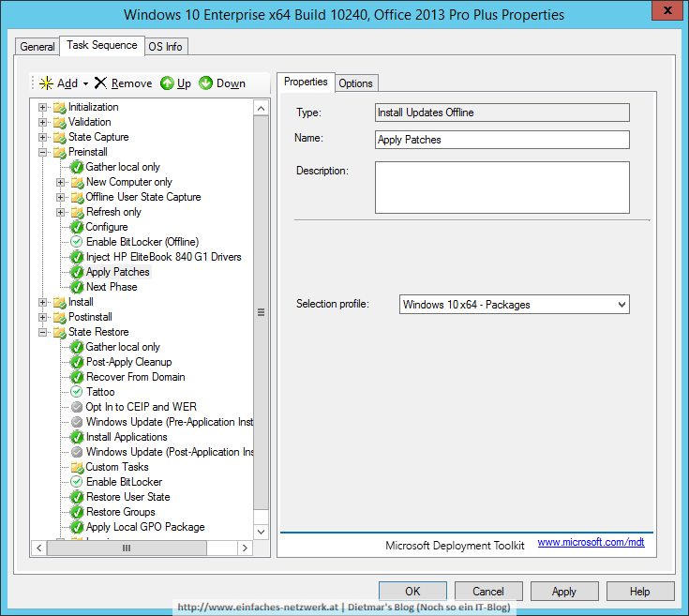Click the Remove toolbar label

[131, 83]
